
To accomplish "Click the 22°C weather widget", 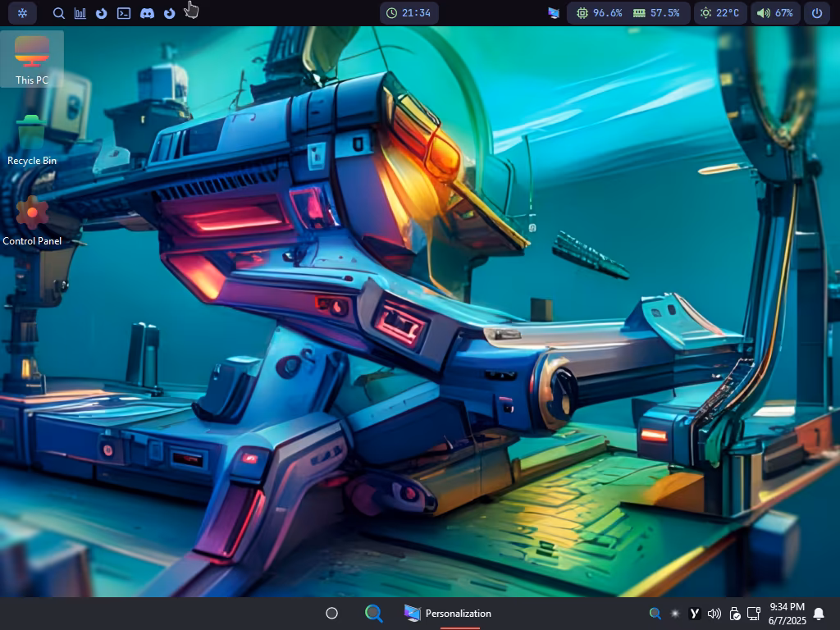I will [x=719, y=13].
